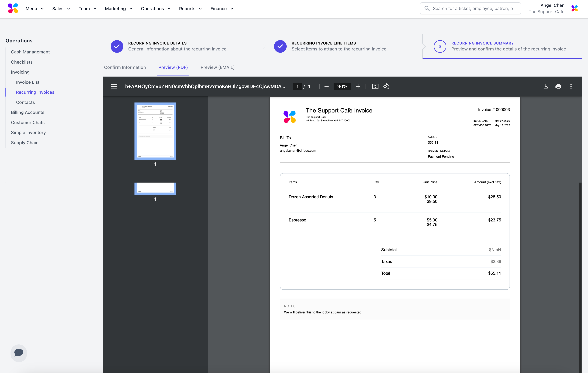
Task: Switch to the Confirm Information tab
Action: (125, 67)
